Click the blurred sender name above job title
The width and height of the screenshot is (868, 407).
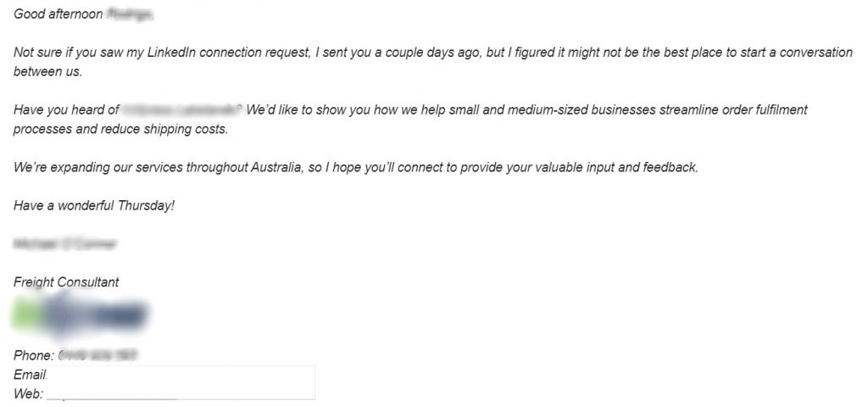click(65, 244)
